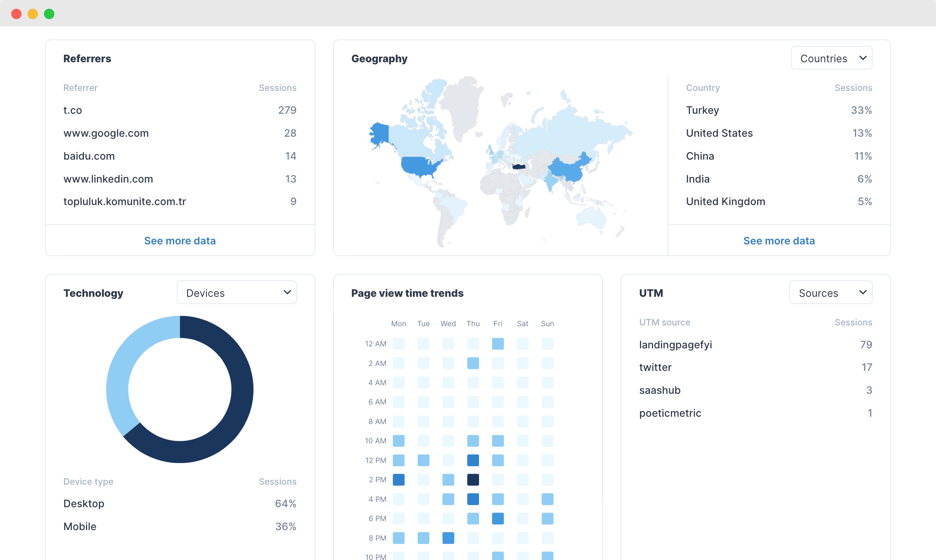Click the darkest Thursday 2 PM heatmap cell

pyautogui.click(x=473, y=479)
